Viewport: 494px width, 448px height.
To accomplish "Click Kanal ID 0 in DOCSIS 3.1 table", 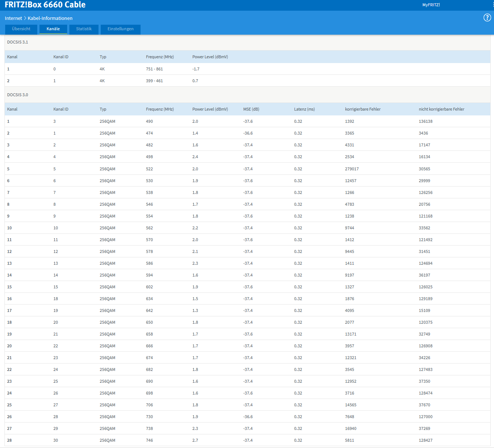I will (55, 69).
